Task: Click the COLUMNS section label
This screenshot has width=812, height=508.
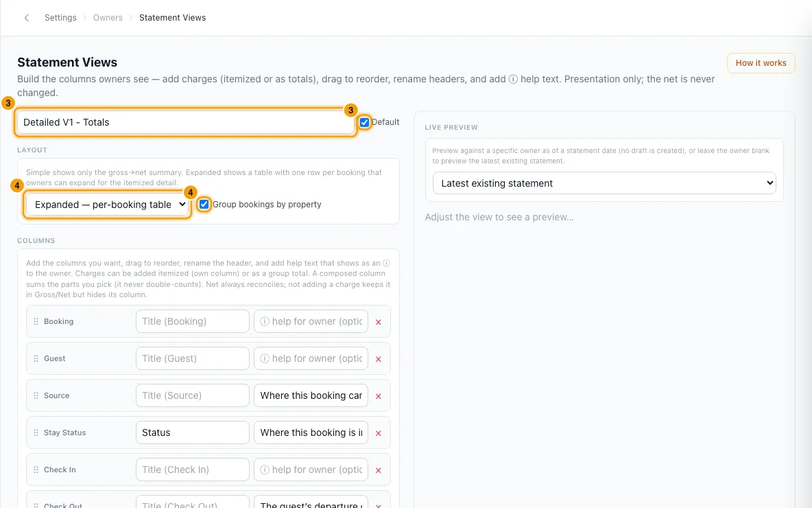Action: tap(36, 240)
